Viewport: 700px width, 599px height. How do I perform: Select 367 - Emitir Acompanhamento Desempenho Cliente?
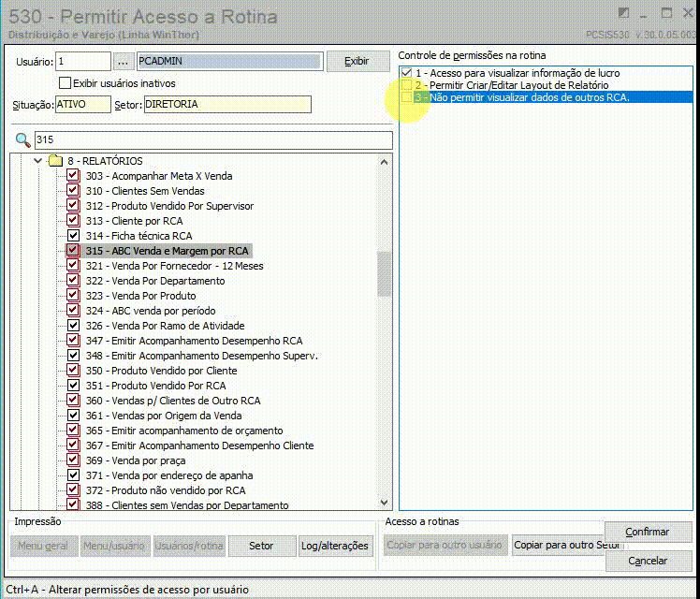coord(199,446)
